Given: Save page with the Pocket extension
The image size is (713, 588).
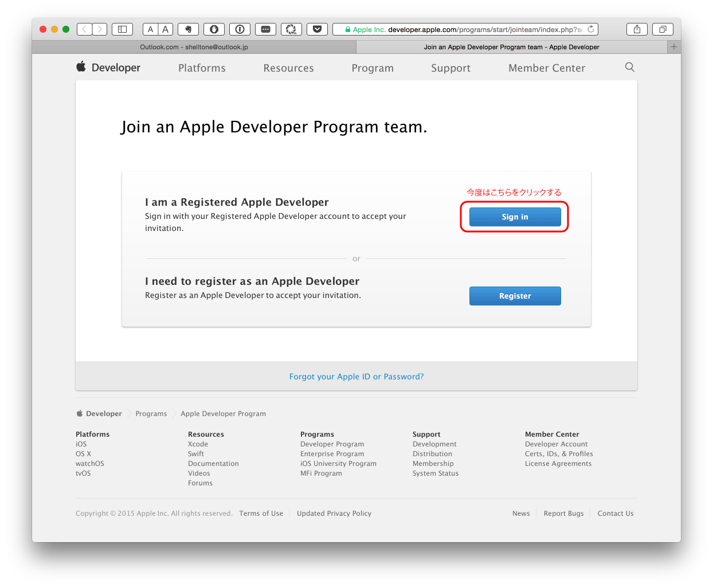Looking at the screenshot, I should point(317,29).
